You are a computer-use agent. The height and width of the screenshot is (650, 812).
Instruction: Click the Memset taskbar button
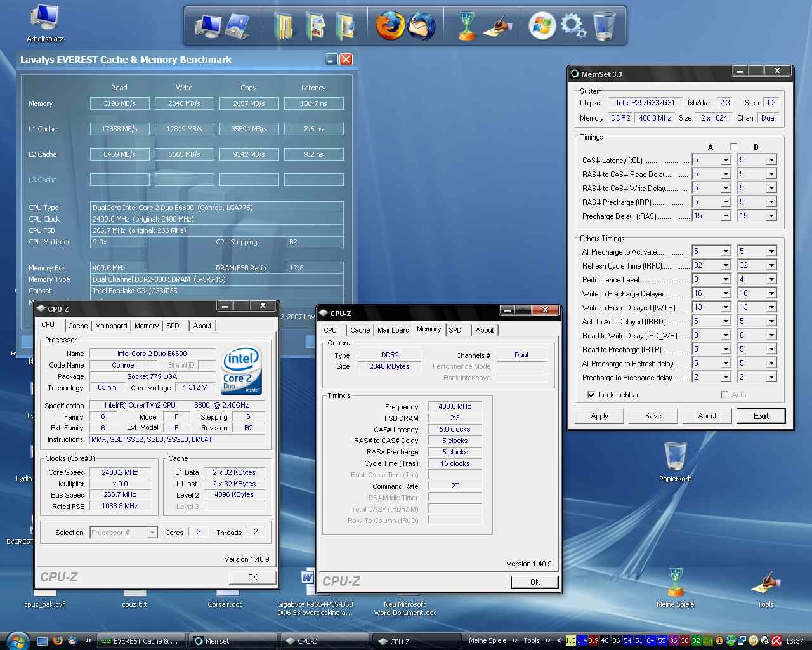click(x=233, y=641)
